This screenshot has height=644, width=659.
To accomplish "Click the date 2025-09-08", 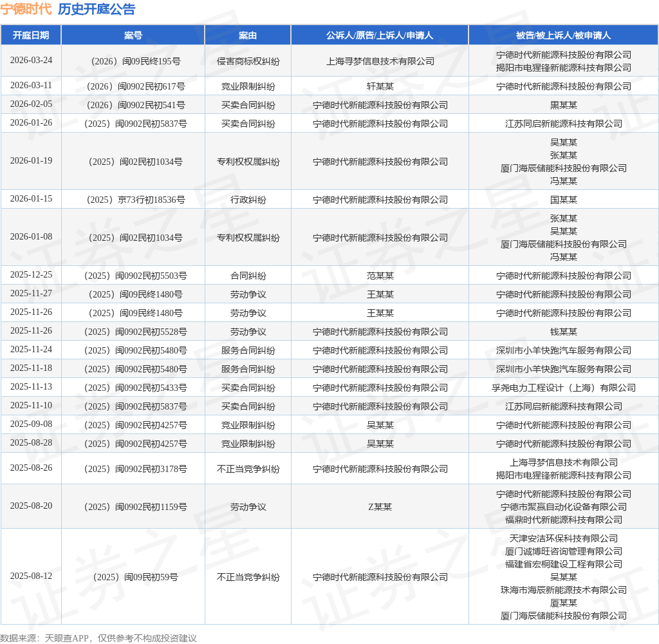I will tap(31, 424).
